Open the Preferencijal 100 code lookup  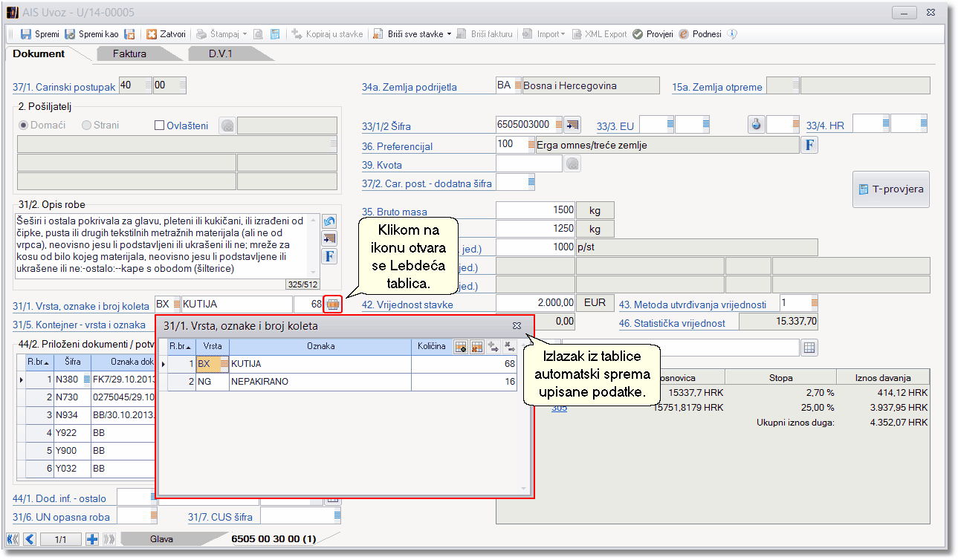point(531,145)
